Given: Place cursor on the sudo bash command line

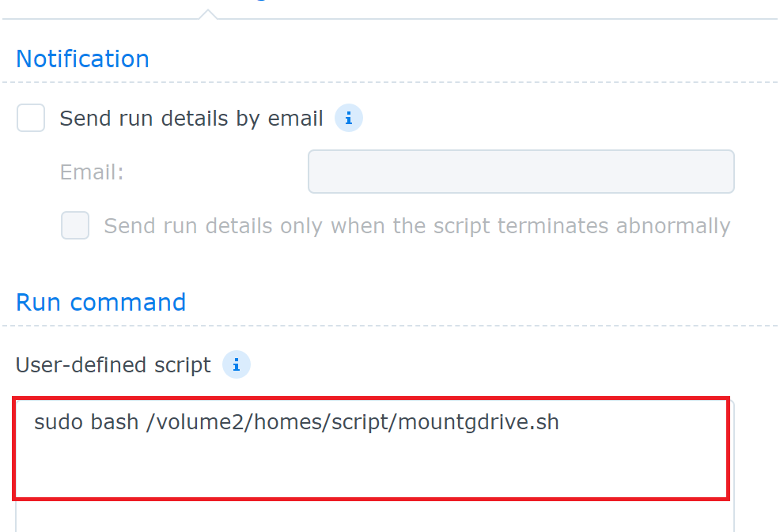Looking at the screenshot, I should [x=297, y=422].
